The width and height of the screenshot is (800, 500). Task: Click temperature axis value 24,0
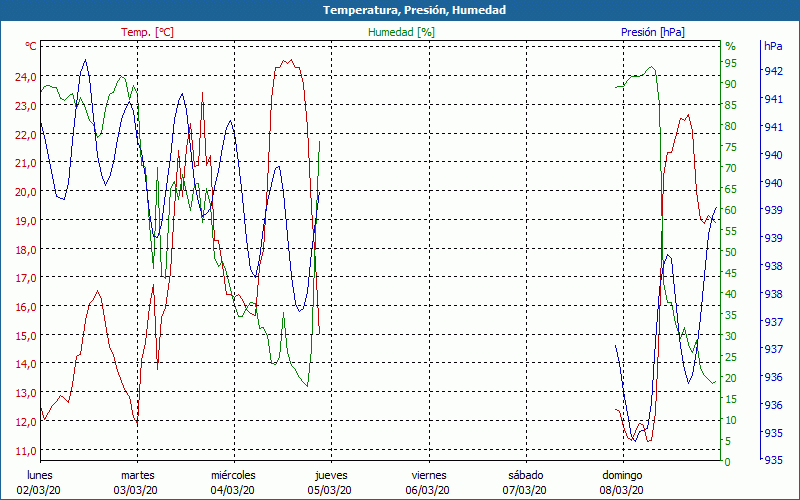pyautogui.click(x=25, y=77)
